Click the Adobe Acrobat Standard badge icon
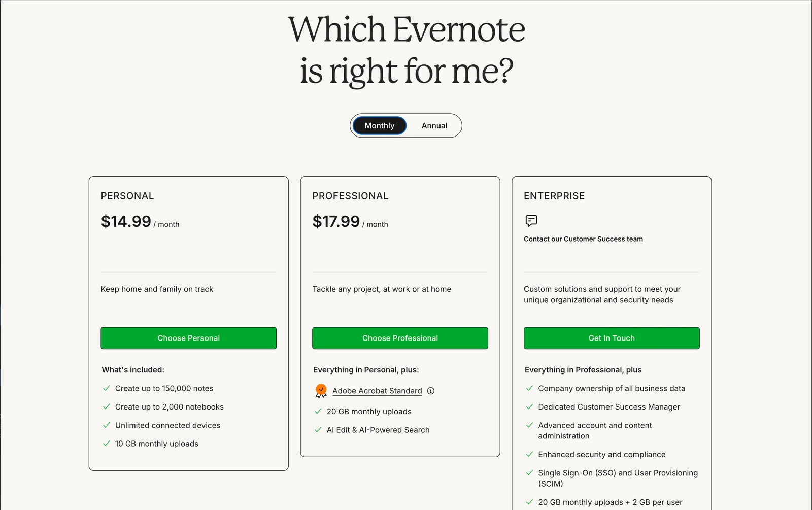 click(x=320, y=390)
